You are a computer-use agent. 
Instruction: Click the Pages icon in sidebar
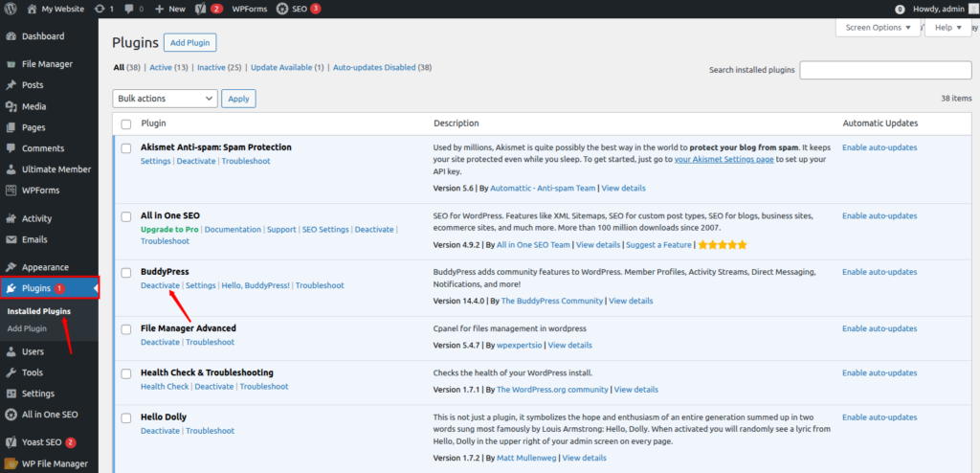(x=11, y=127)
